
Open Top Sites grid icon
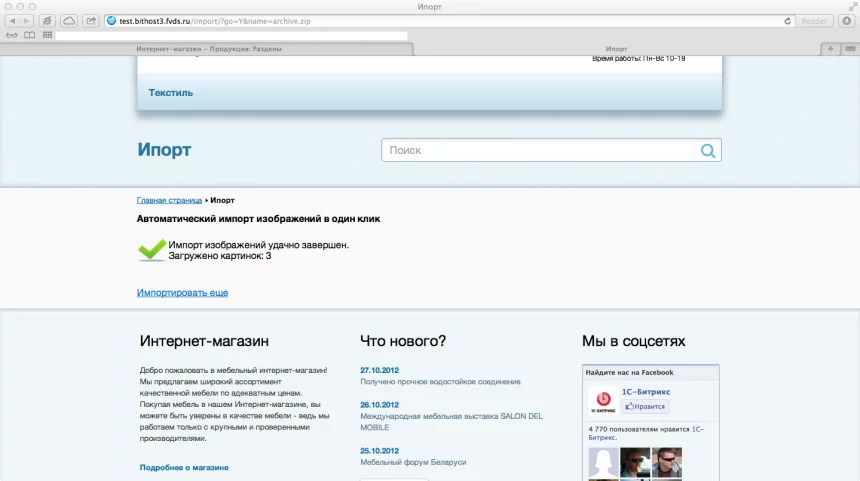pyautogui.click(x=46, y=35)
